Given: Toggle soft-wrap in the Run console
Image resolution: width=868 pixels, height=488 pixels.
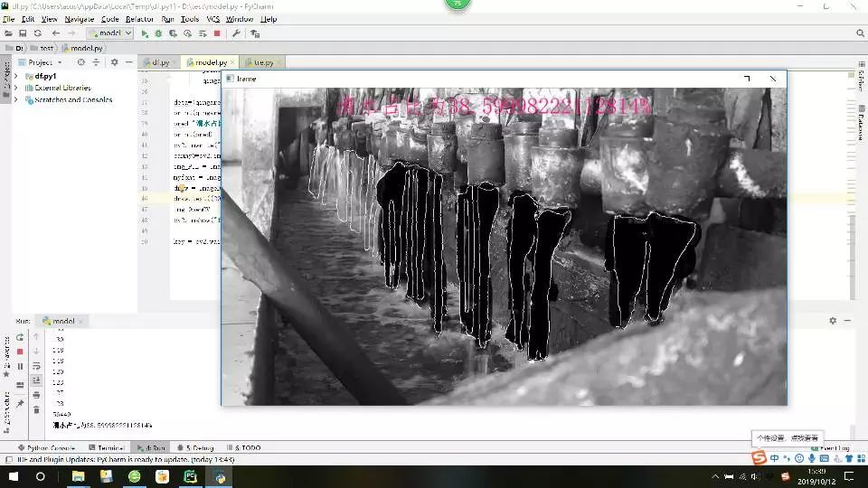Looking at the screenshot, I should coord(36,366).
